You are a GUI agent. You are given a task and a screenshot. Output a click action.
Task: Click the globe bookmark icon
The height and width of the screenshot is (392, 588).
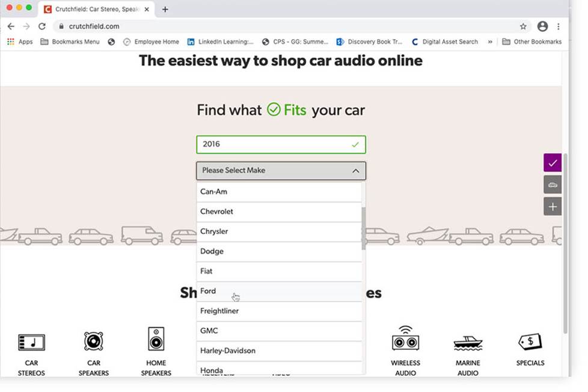[x=111, y=41]
